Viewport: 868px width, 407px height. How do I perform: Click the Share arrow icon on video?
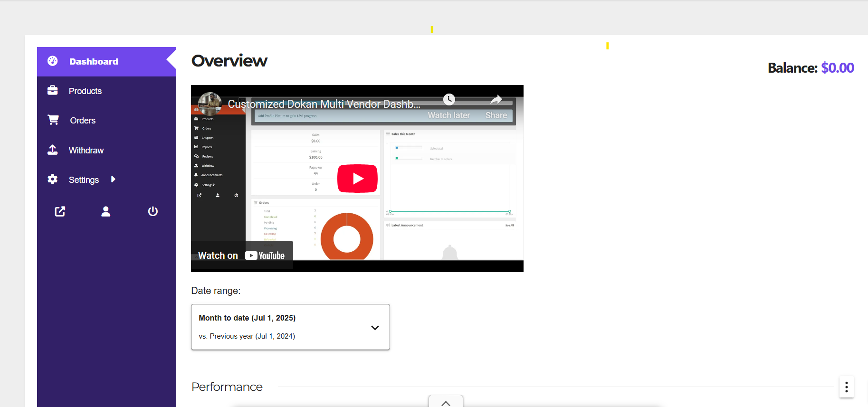496,99
